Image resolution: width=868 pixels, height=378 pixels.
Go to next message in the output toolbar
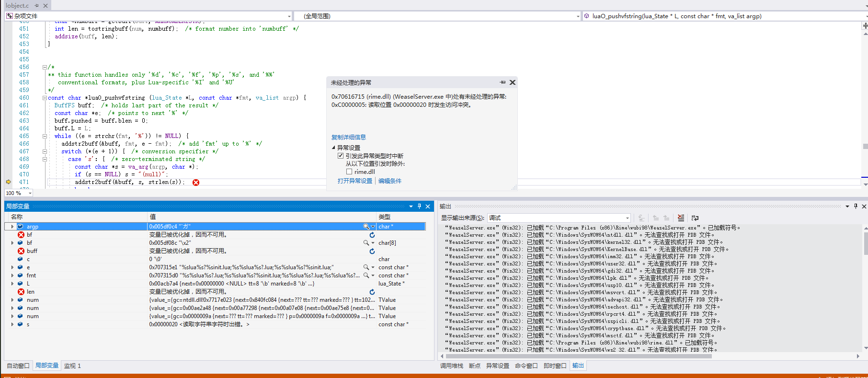666,218
